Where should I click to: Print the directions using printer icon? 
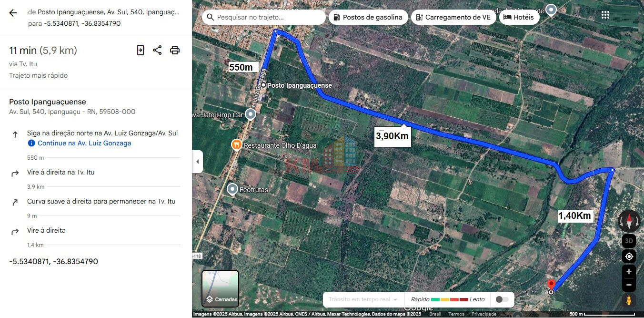(x=175, y=50)
